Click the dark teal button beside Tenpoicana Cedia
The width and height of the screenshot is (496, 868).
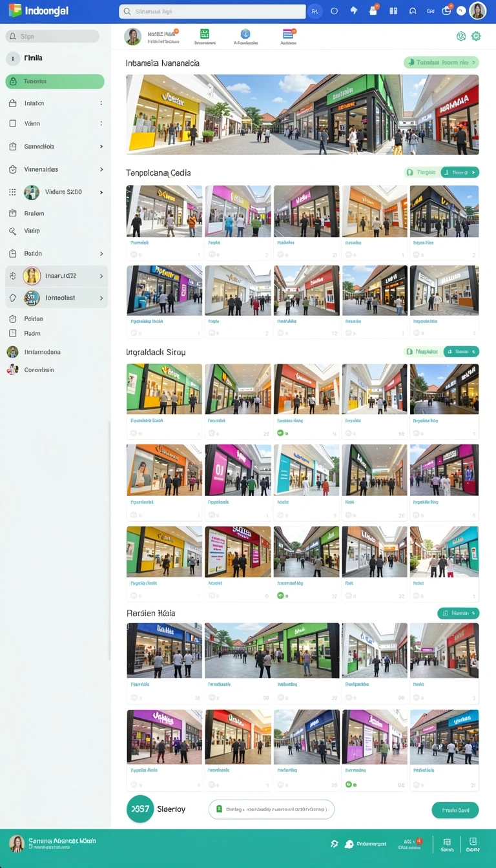pyautogui.click(x=460, y=172)
